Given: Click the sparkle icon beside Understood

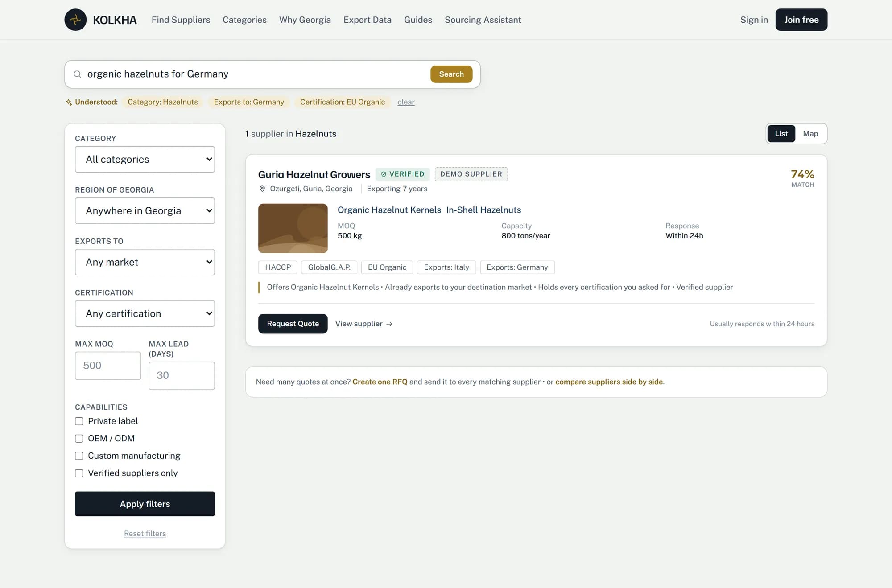Looking at the screenshot, I should click(x=69, y=102).
